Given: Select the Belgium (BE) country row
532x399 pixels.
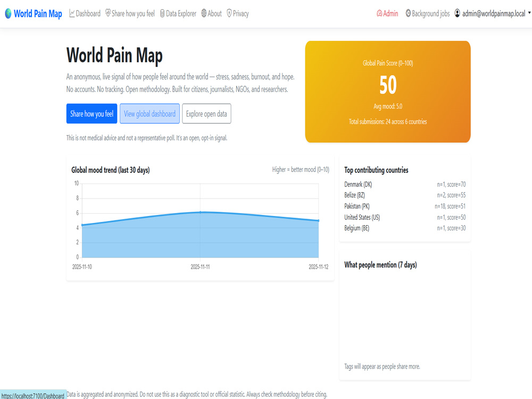Looking at the screenshot, I should point(405,228).
